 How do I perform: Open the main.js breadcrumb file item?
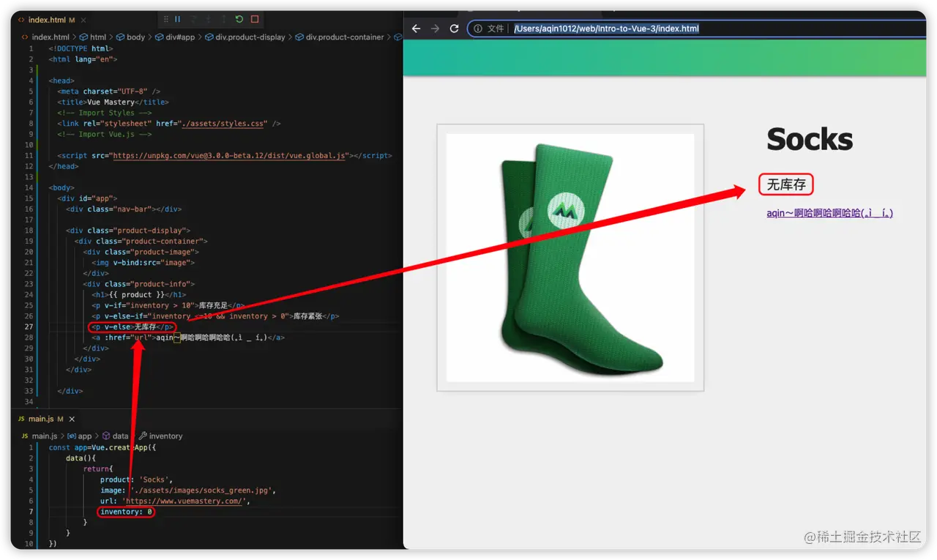pos(40,436)
